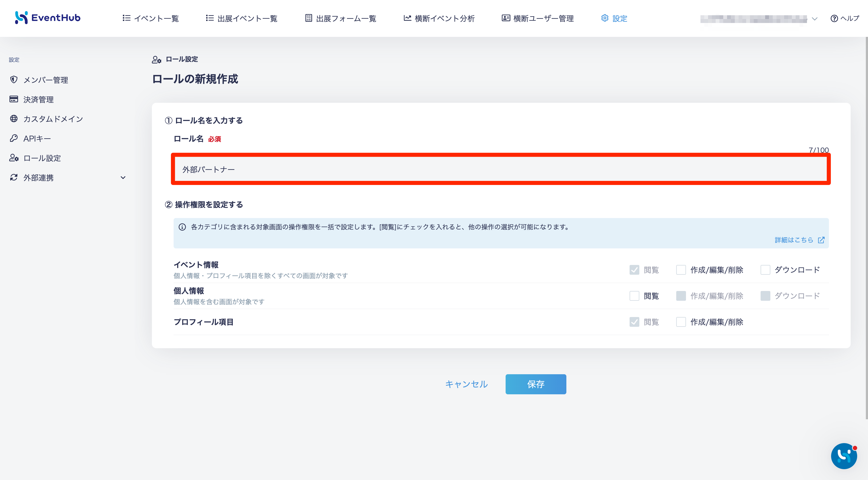Click the ② 操作権限を設定する heading
This screenshot has width=868, height=480.
pos(203,204)
